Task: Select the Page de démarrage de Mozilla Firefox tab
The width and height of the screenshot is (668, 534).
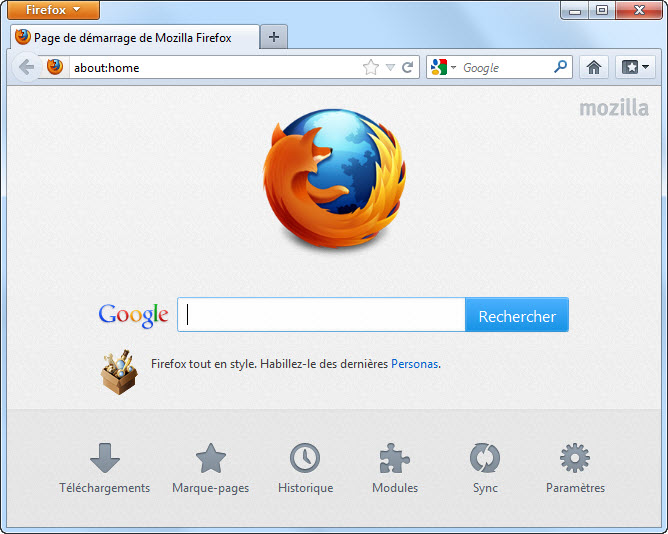Action: pyautogui.click(x=135, y=38)
